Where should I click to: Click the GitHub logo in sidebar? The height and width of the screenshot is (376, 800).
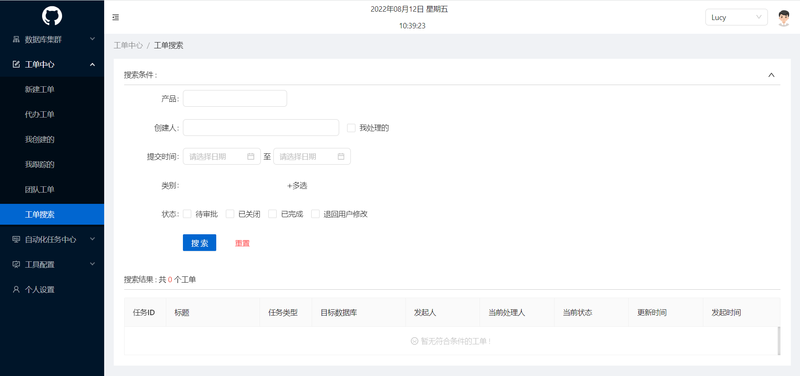tap(52, 16)
